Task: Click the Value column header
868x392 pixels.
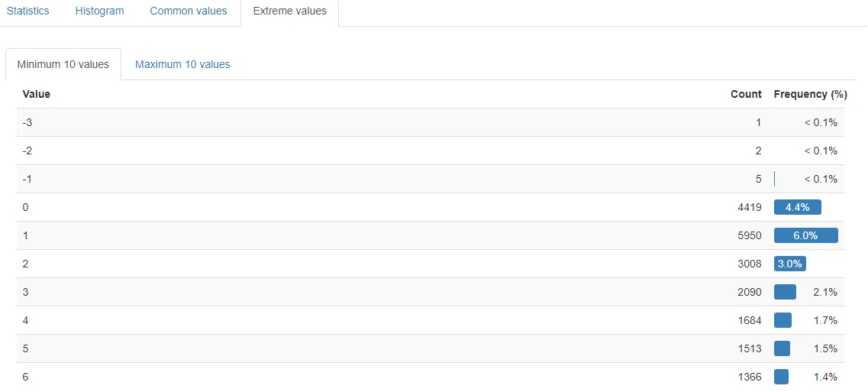Action: coord(37,94)
